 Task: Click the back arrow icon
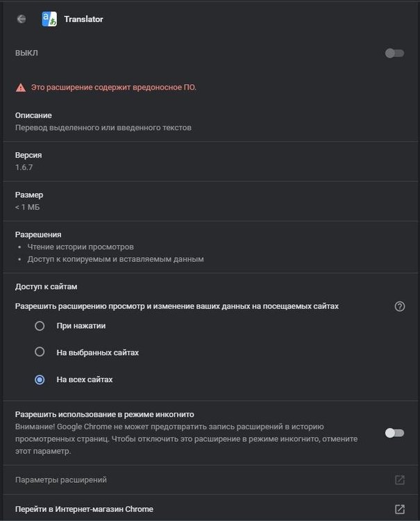tap(22, 19)
